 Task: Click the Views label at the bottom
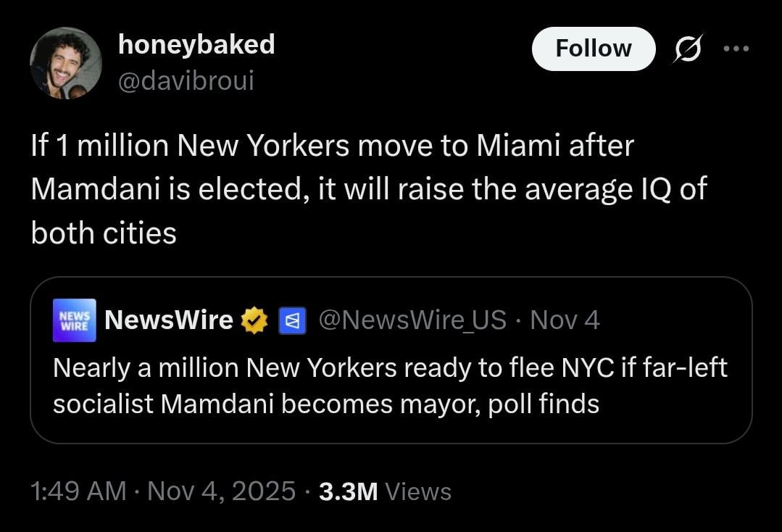(x=418, y=491)
